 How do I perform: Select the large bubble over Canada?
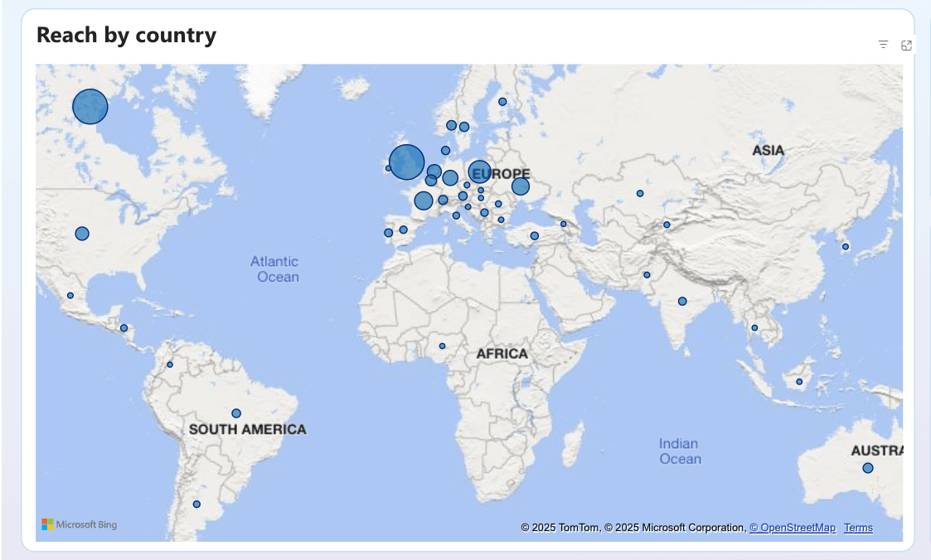pos(90,107)
